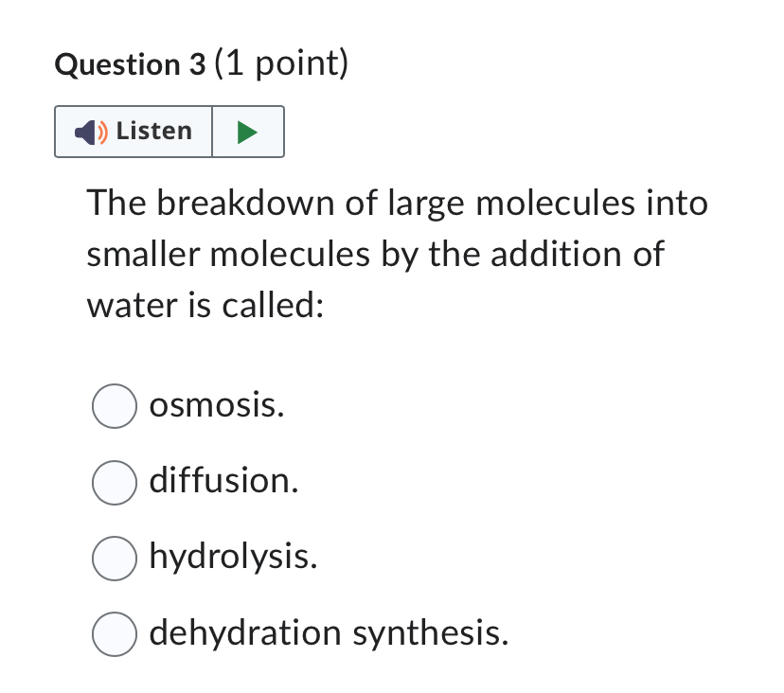This screenshot has height=693, width=784.
Task: Activate the text-to-speech speaker symbol
Action: coord(88,132)
